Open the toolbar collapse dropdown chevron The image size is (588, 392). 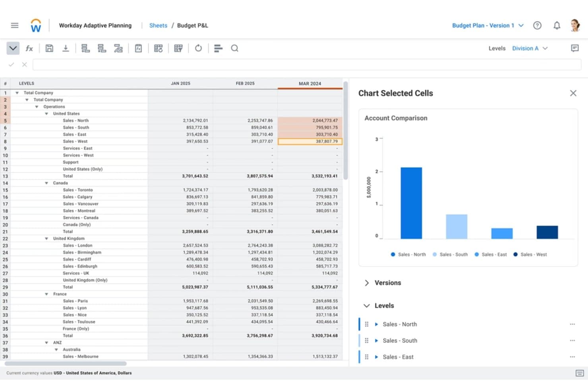click(13, 48)
